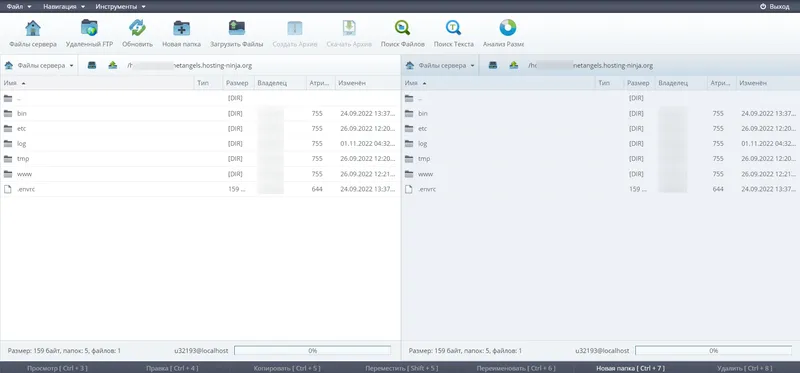Open the Поиск Файлов search icon
Screen dimensions: 800x373
click(x=403, y=28)
